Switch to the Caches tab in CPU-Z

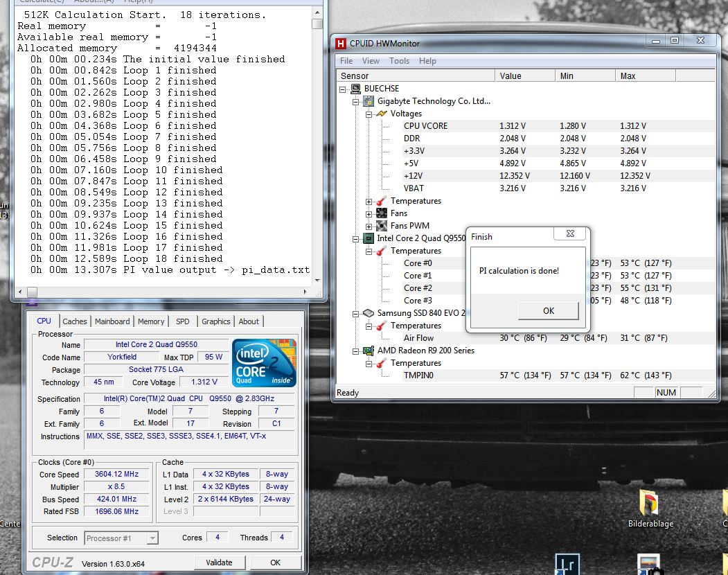75,321
